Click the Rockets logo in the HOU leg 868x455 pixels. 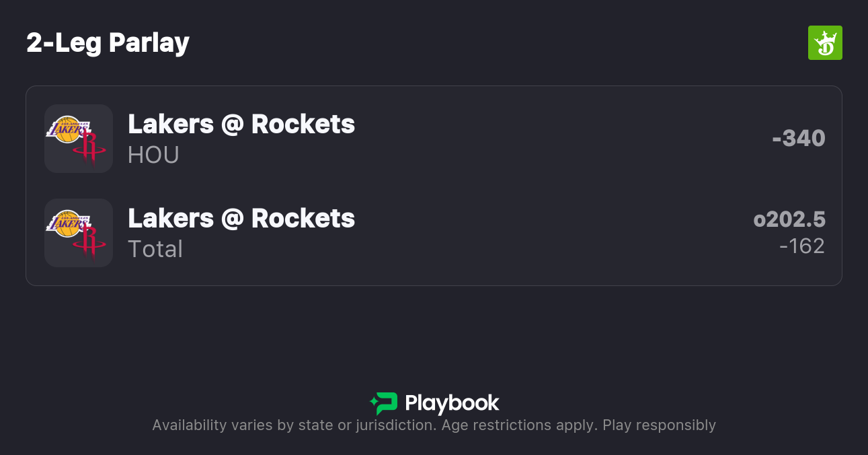(x=89, y=148)
